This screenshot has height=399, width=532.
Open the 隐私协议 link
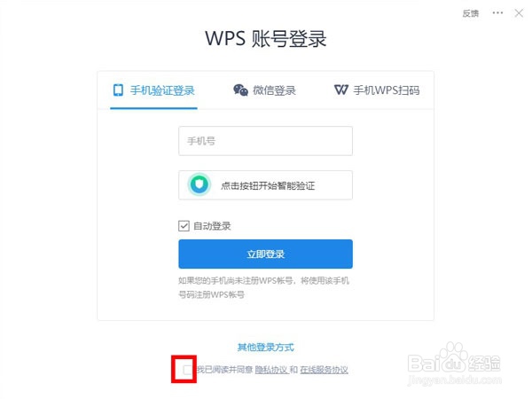(271, 370)
